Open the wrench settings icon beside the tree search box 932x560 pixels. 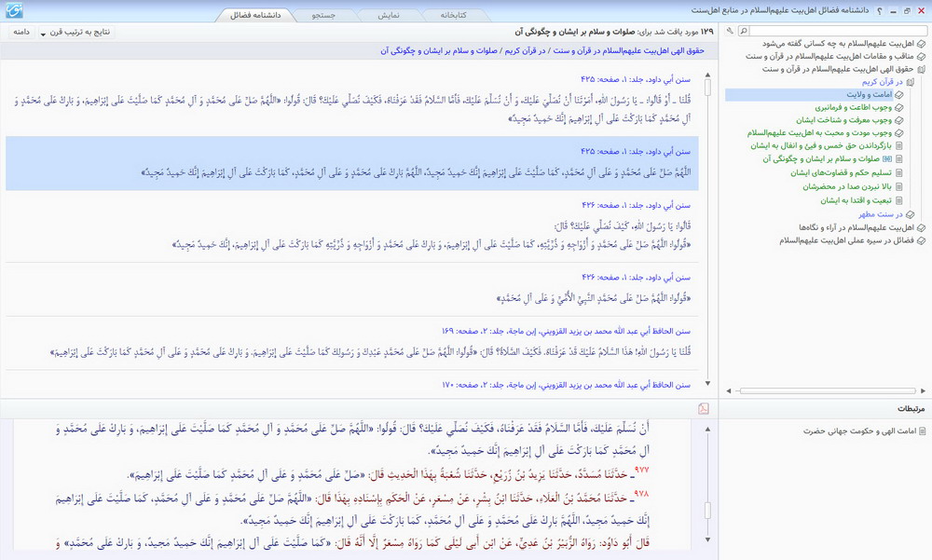click(x=730, y=31)
